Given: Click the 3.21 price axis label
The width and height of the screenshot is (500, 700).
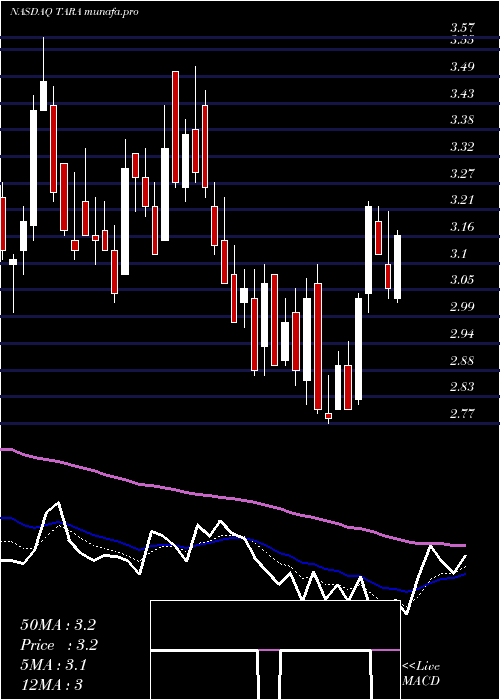Looking at the screenshot, I should point(462,200).
